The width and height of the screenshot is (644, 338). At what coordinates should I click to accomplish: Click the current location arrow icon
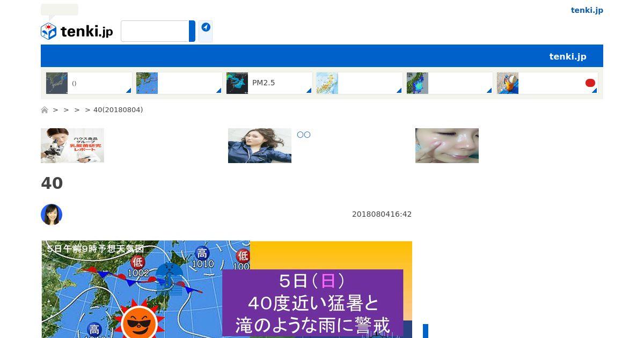click(206, 27)
